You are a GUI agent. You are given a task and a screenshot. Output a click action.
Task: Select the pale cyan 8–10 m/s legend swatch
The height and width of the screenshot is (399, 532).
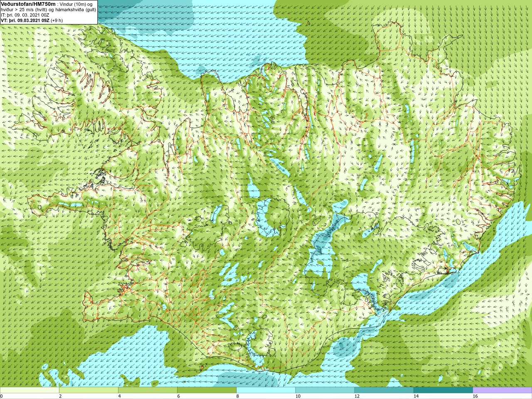coord(266,390)
